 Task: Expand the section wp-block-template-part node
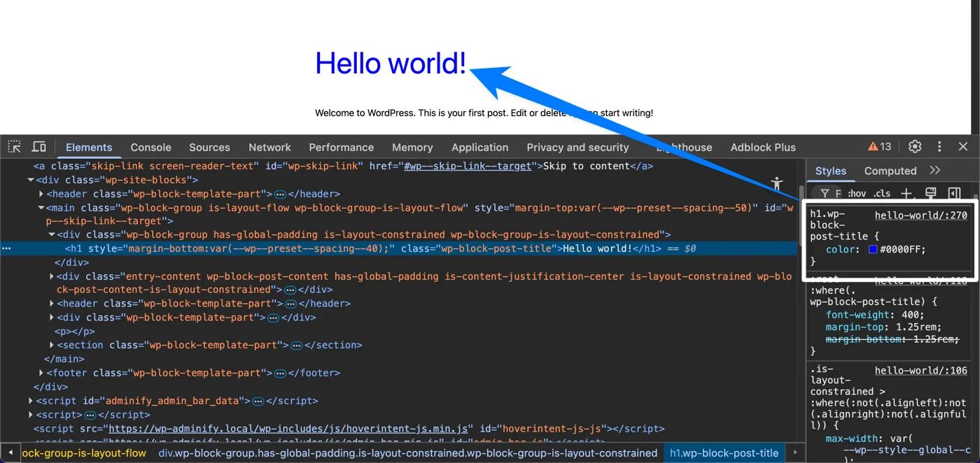coord(52,345)
